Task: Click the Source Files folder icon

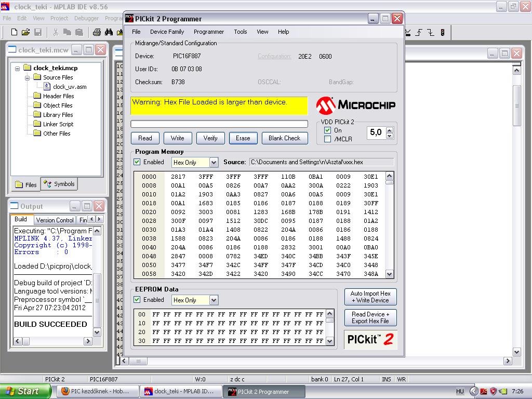Action: tap(37, 77)
